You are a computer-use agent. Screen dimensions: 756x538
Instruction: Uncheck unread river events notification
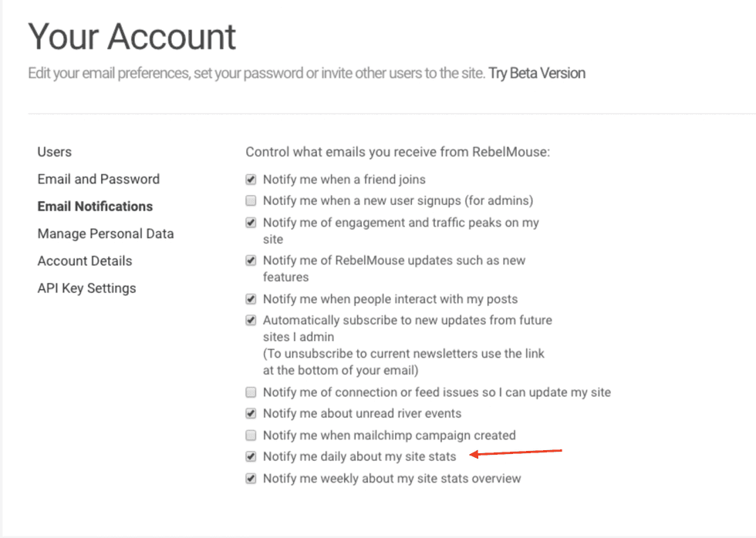[251, 414]
